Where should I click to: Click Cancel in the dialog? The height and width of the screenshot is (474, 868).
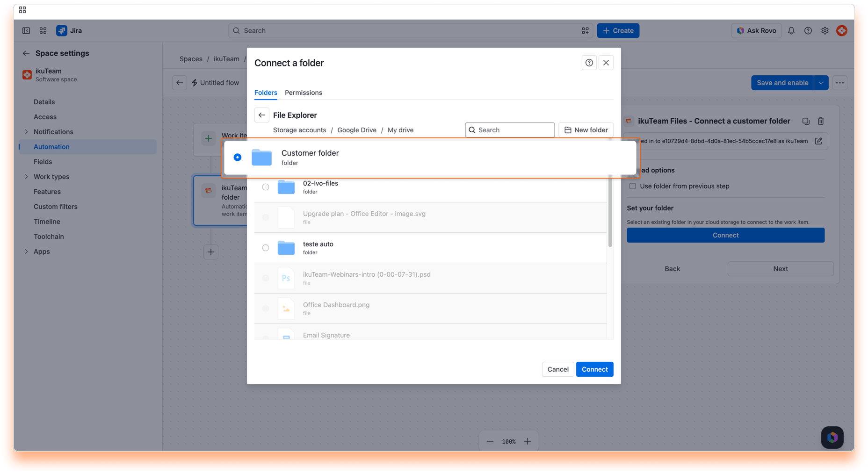click(x=558, y=369)
